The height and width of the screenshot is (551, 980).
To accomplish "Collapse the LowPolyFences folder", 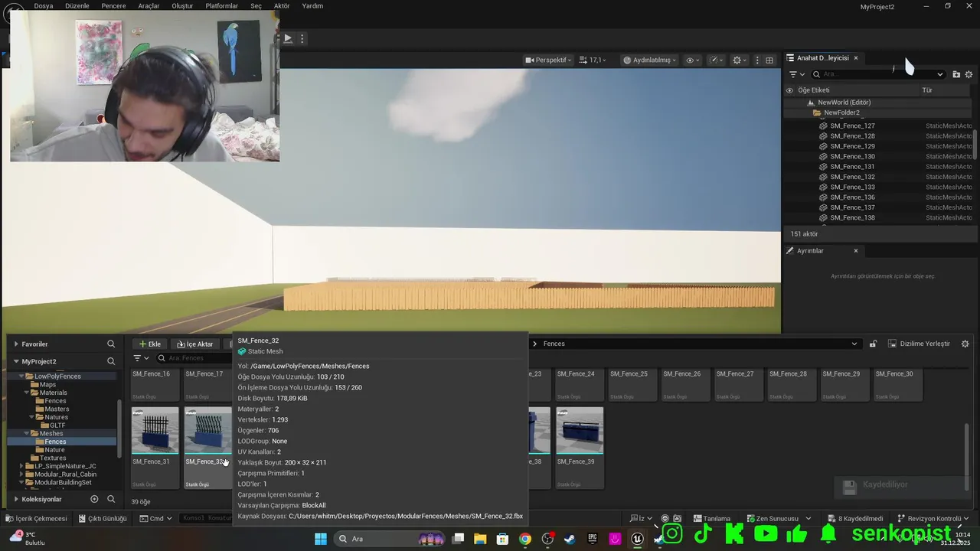I will (x=21, y=377).
